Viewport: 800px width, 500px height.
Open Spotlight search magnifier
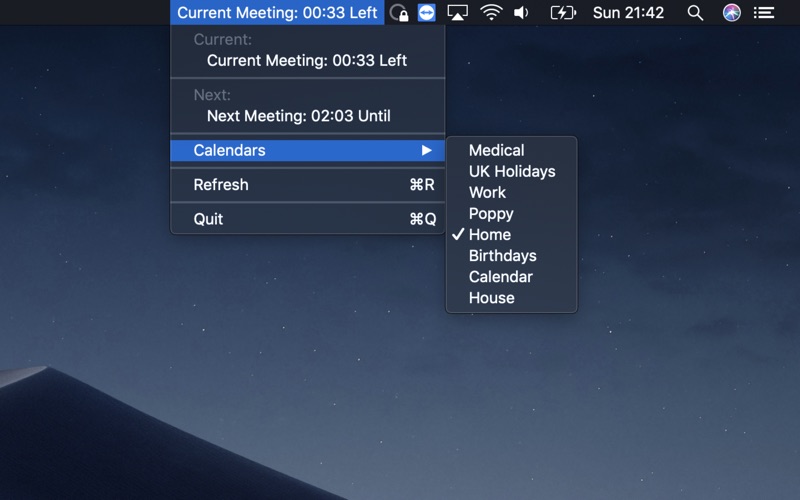[x=695, y=12]
